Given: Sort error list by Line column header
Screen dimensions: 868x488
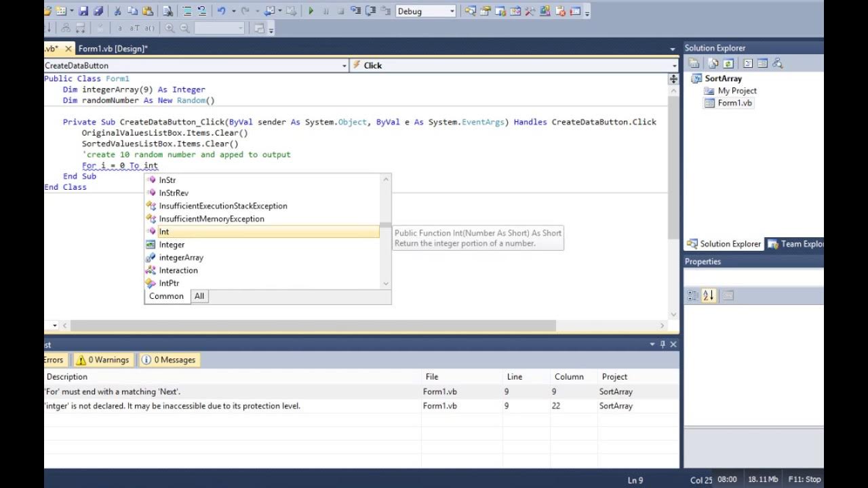Looking at the screenshot, I should pos(525,377).
